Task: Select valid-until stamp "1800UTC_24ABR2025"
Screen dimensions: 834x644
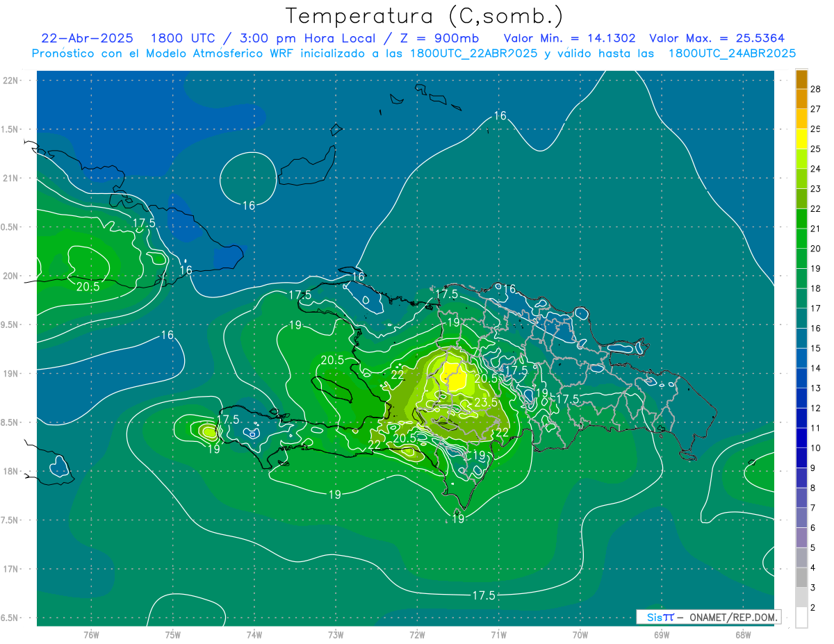Action: coord(732,53)
